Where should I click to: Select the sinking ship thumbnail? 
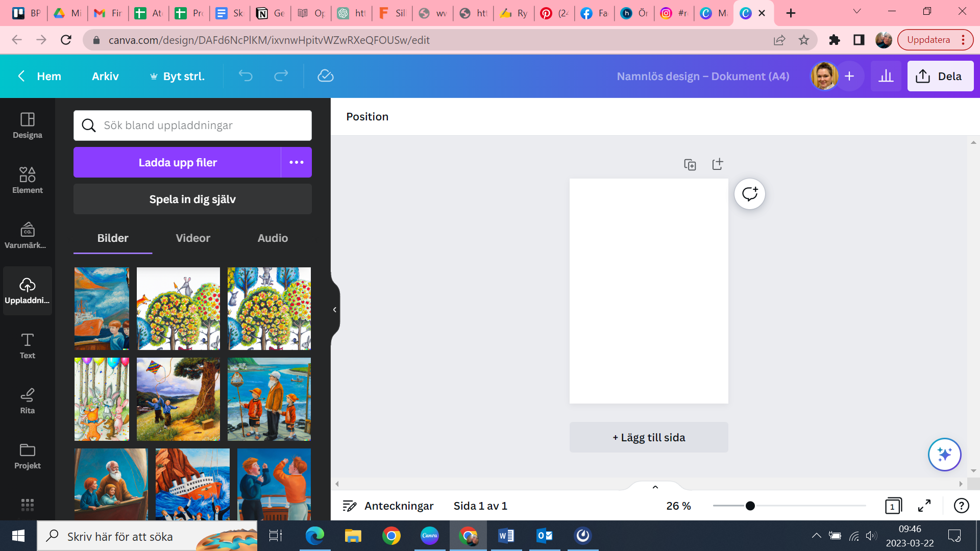coord(192,484)
